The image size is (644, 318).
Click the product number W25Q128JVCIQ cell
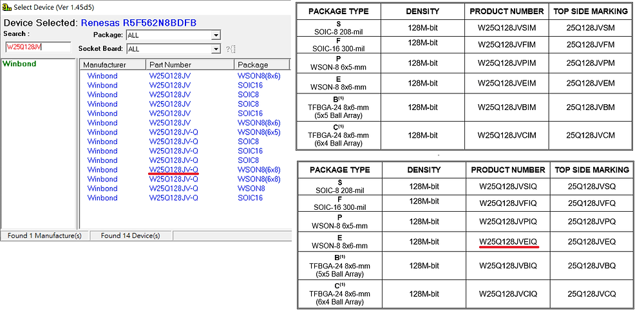508,294
